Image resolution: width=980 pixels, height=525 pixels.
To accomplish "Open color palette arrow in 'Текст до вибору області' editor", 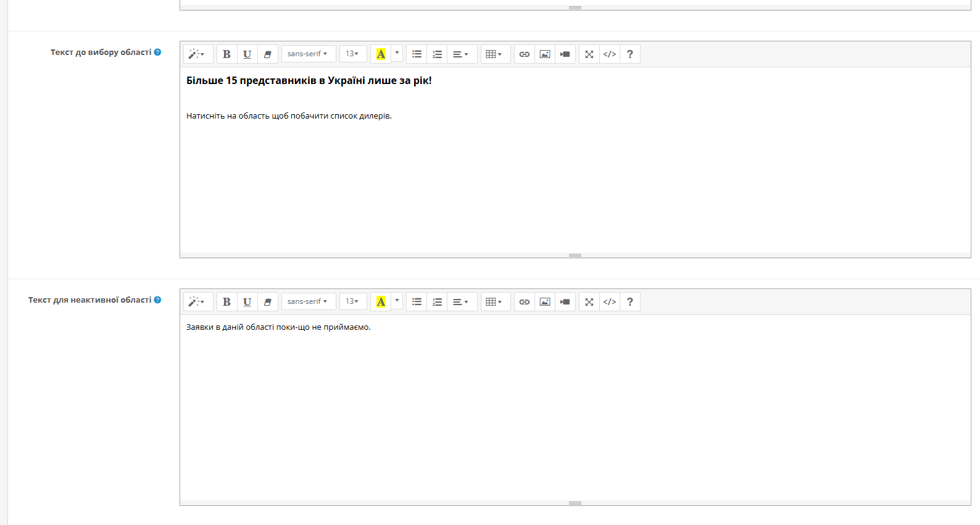I will pos(397,54).
